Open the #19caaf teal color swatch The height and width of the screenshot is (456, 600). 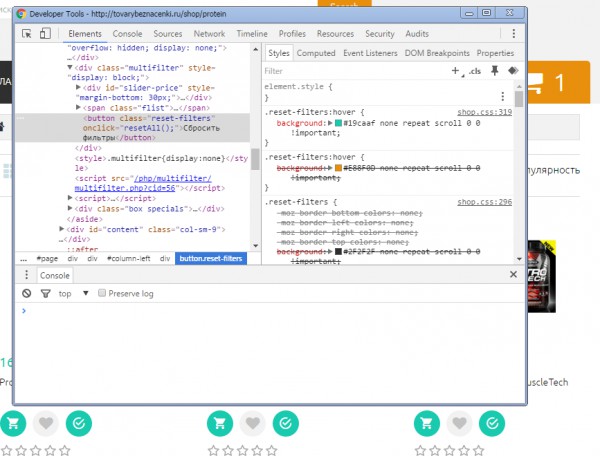coord(338,123)
